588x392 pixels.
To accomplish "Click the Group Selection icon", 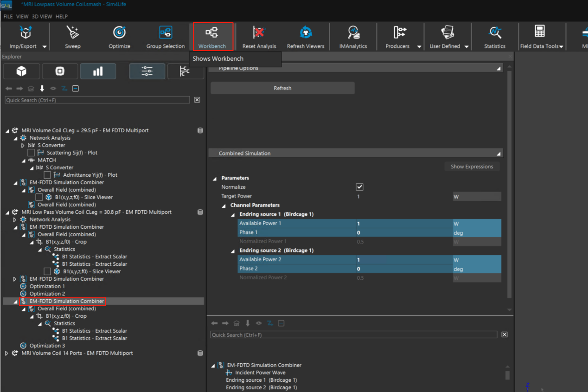I will (x=166, y=37).
